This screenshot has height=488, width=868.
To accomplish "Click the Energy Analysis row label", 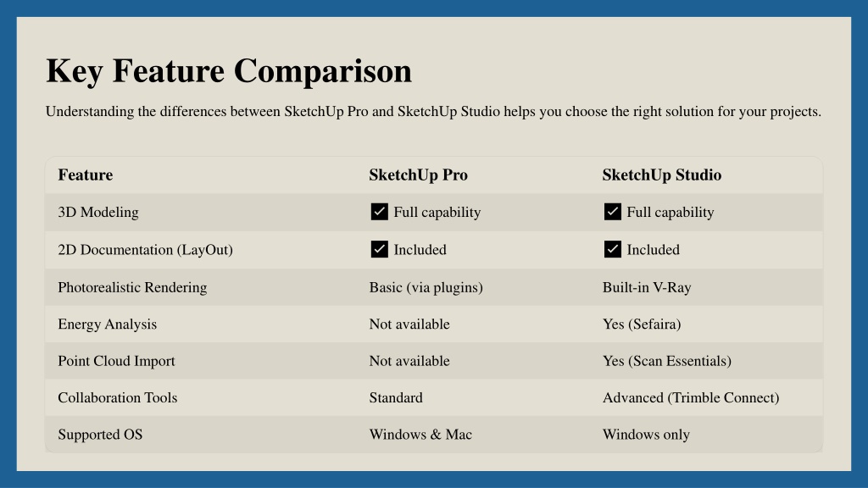I will (x=107, y=324).
